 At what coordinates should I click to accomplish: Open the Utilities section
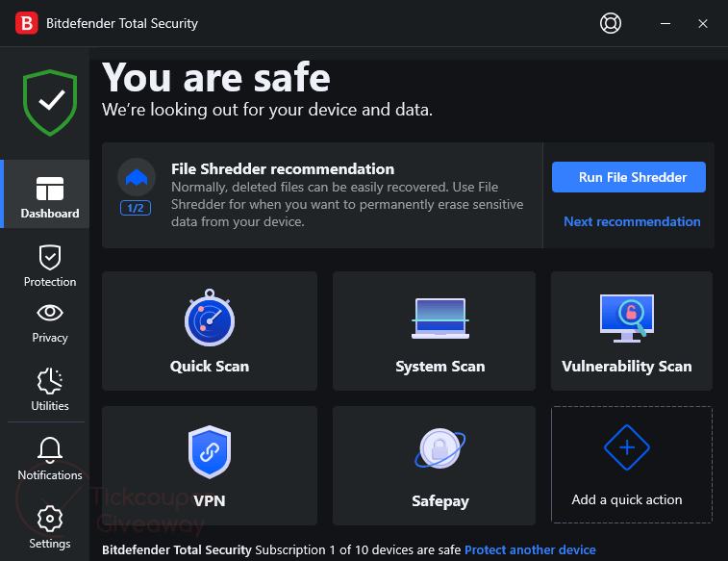pyautogui.click(x=49, y=390)
